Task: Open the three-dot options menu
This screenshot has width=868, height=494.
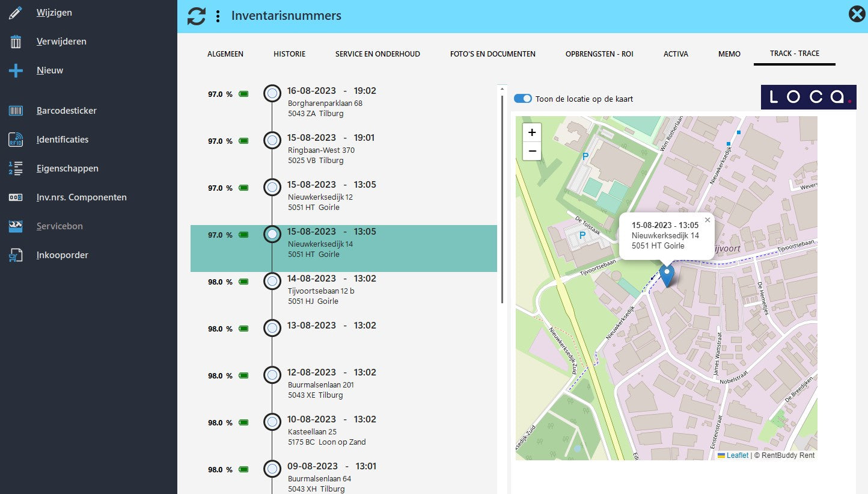Action: click(218, 16)
